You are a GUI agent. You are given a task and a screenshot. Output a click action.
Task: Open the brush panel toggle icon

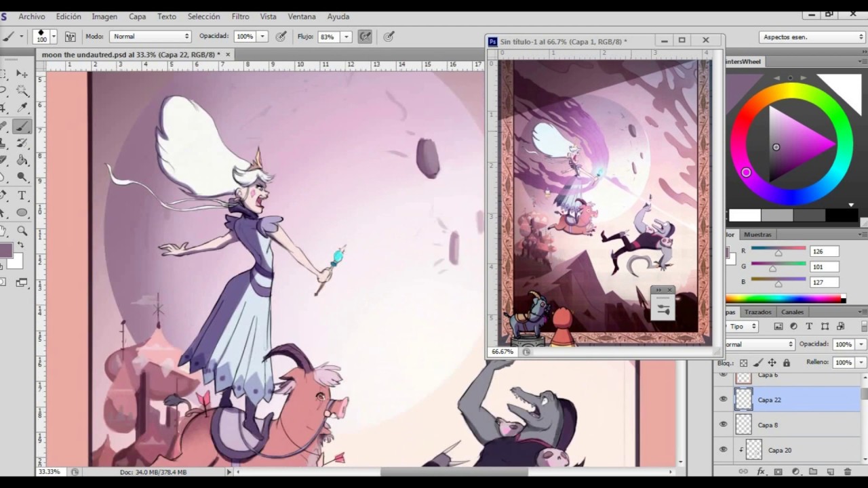(70, 37)
